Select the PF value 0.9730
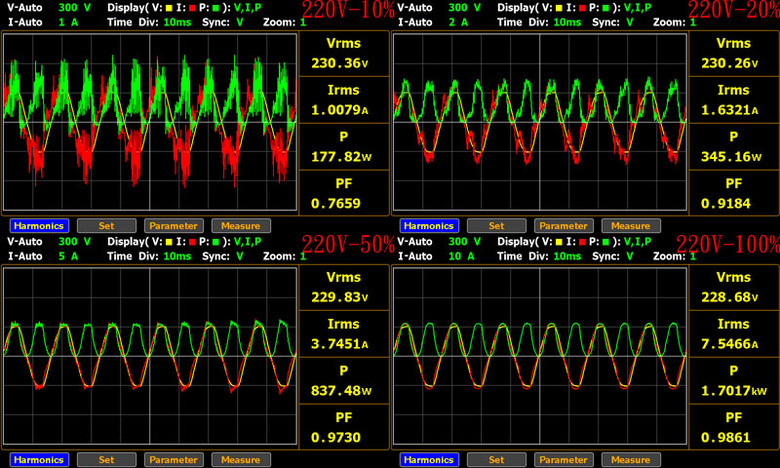This screenshot has height=468, width=780. tap(336, 437)
